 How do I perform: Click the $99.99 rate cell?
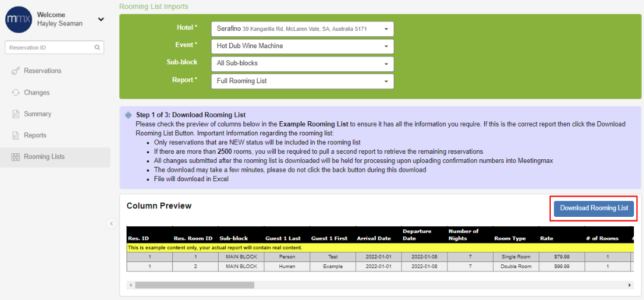point(561,266)
